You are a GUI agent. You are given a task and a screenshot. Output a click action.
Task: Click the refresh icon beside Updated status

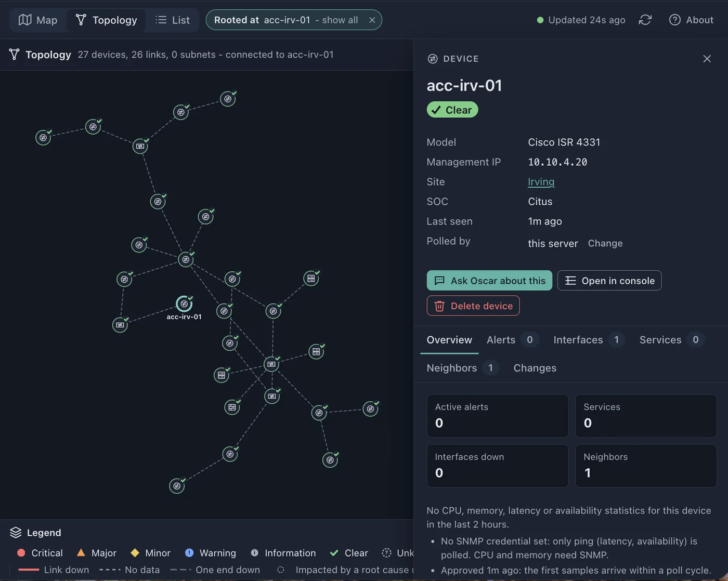[x=645, y=20]
